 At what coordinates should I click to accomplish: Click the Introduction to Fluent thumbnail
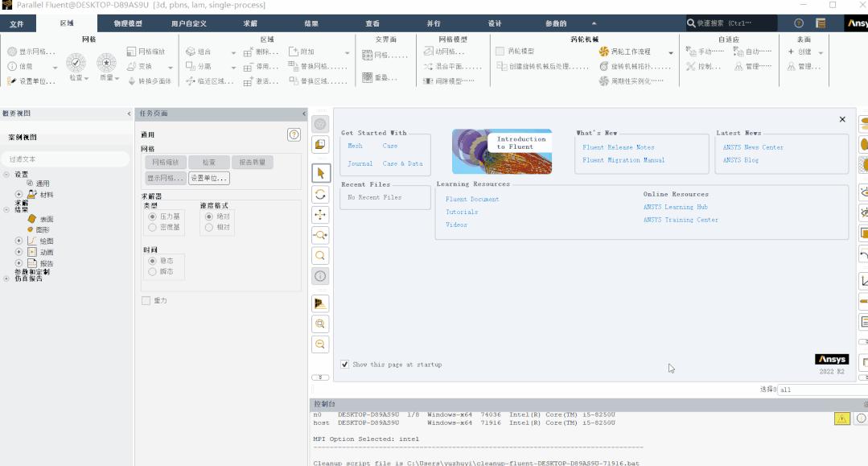pos(502,151)
